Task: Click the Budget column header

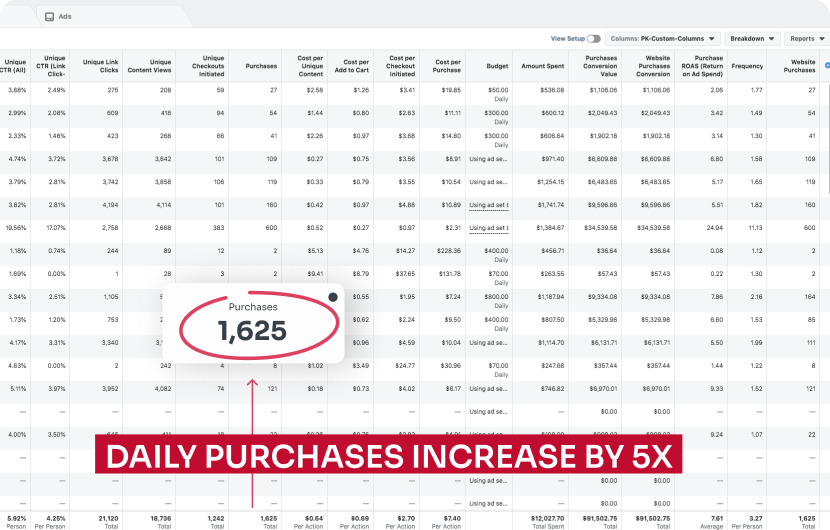Action: (x=498, y=66)
